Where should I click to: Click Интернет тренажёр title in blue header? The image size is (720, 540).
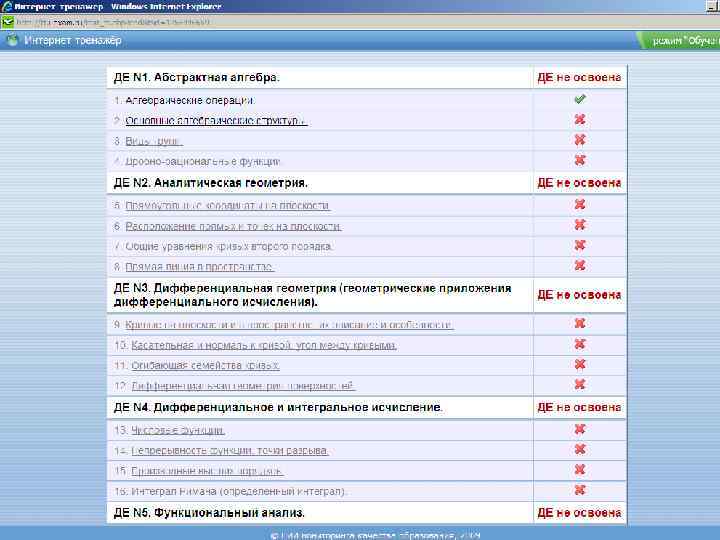73,40
